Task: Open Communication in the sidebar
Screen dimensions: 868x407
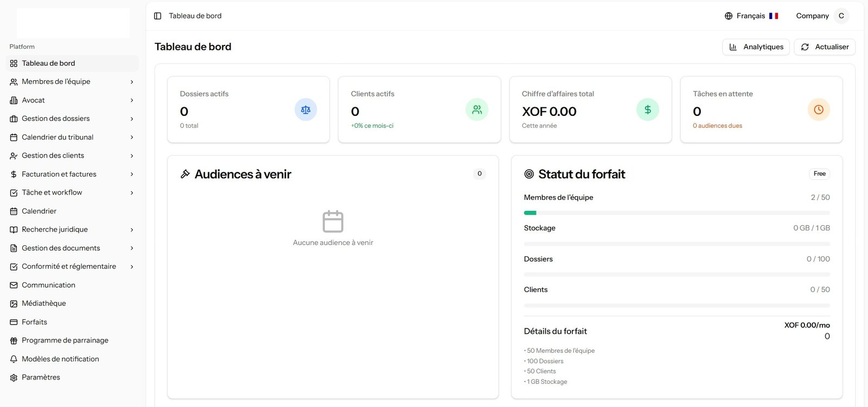Action: point(48,285)
